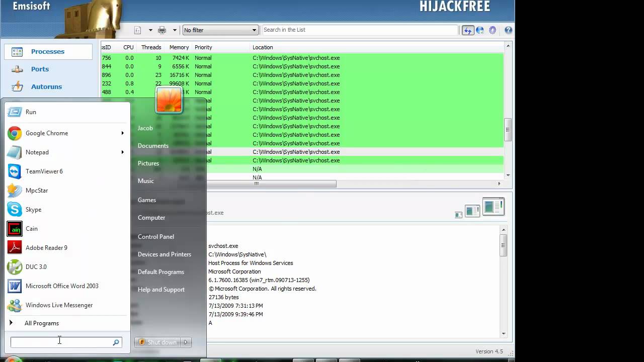Open Computer from Start menu
The image size is (644, 362).
(x=151, y=218)
